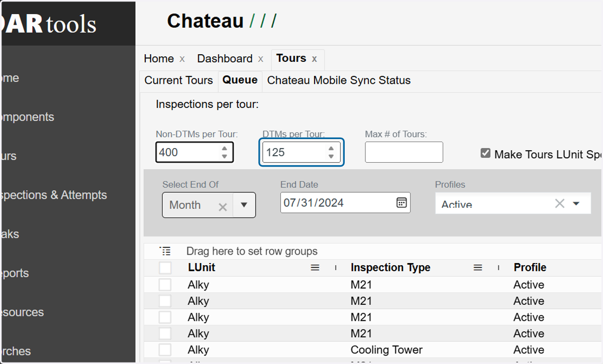This screenshot has width=603, height=364.
Task: Check the first Alky M21 row checkbox
Action: tap(165, 285)
